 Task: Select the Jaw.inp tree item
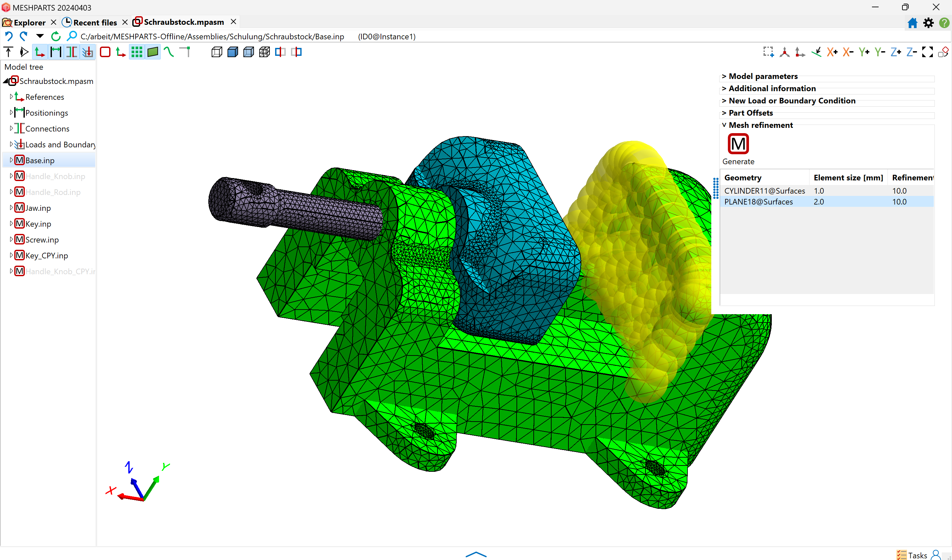[38, 208]
